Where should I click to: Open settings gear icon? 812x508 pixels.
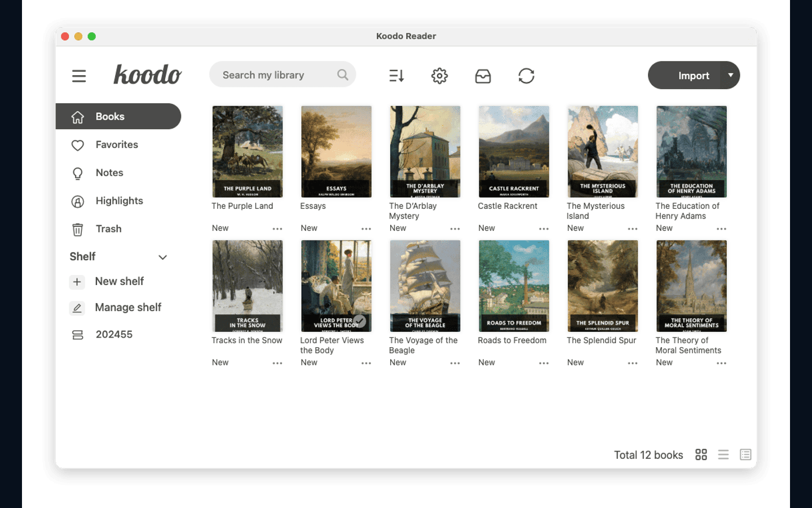click(440, 76)
